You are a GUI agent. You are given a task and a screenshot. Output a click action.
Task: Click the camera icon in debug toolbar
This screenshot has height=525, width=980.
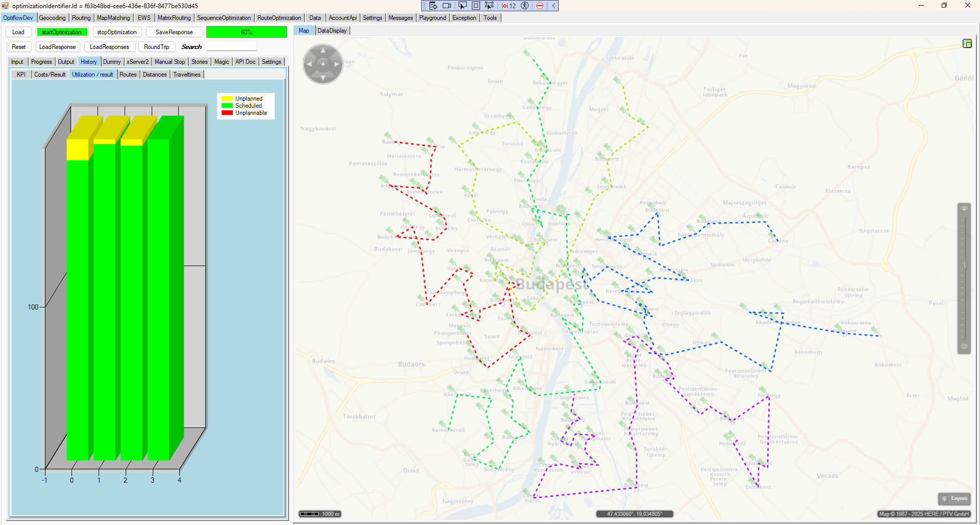(447, 6)
